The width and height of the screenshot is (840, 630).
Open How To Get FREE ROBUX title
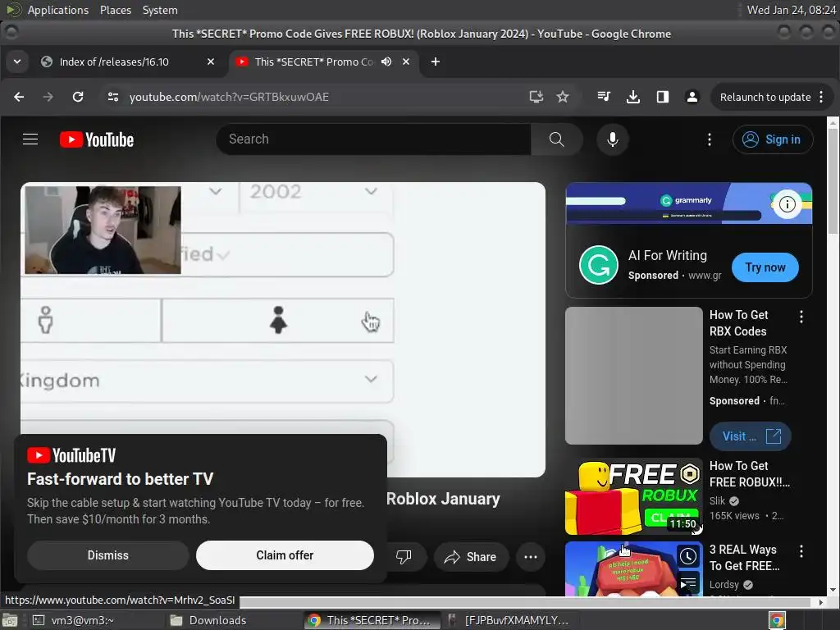point(749,474)
